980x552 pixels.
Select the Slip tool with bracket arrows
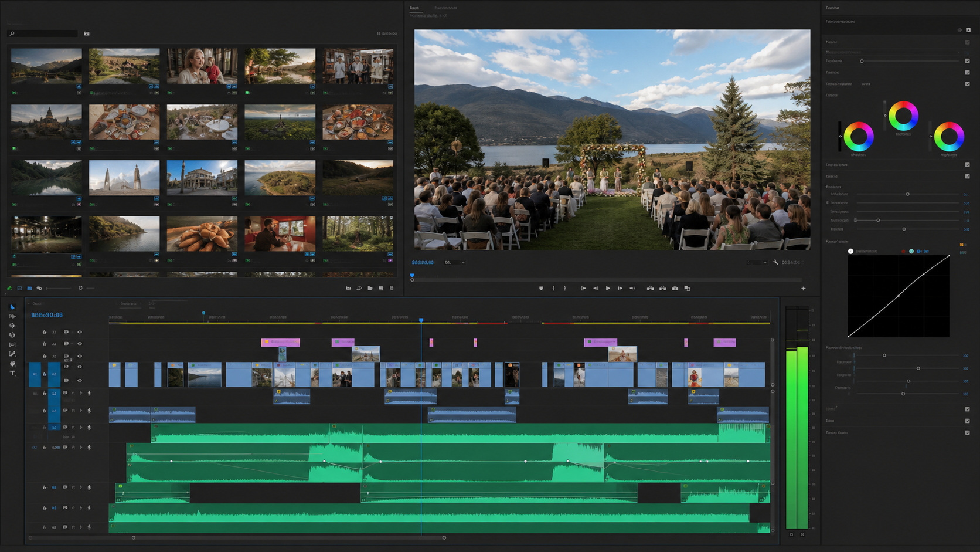click(x=12, y=344)
